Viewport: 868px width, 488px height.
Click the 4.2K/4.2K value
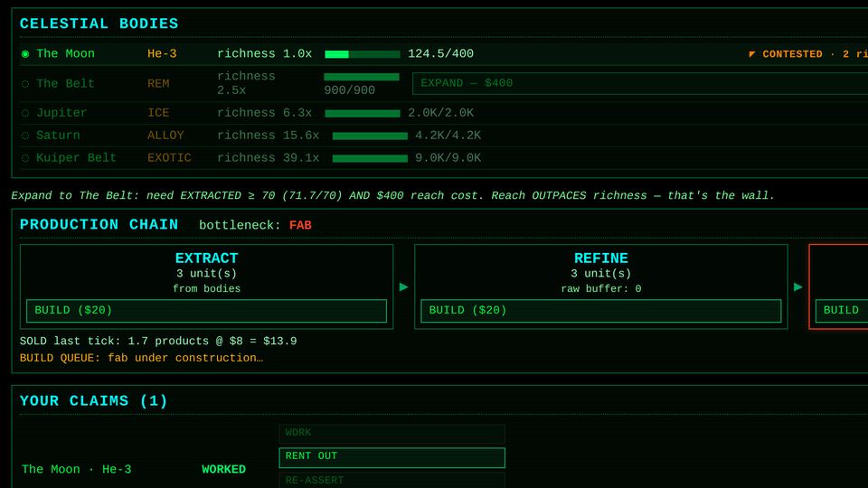(x=448, y=136)
